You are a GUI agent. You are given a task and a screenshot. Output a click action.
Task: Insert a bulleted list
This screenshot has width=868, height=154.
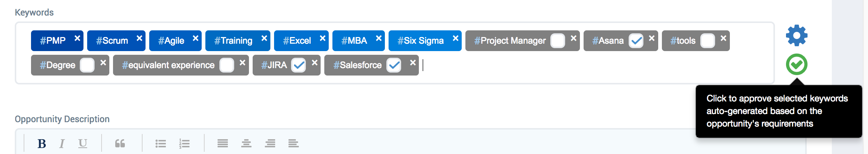click(161, 143)
